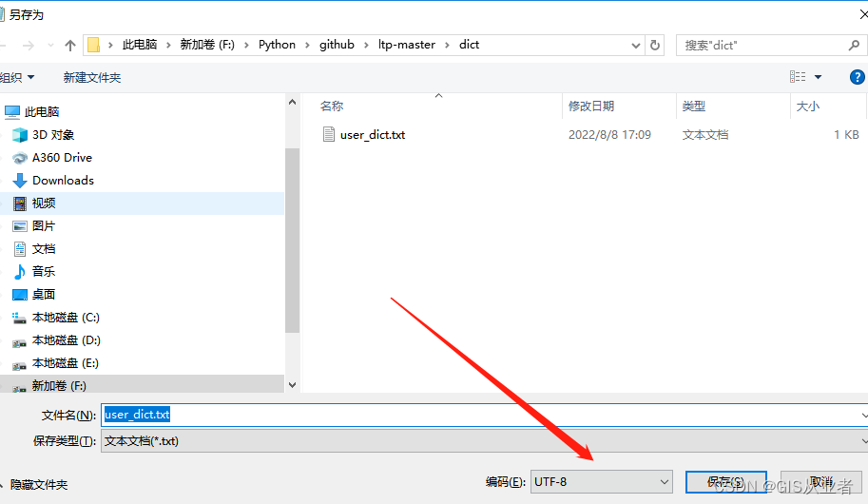The image size is (868, 504).
Task: Click Python breadcrumb segment
Action: pyautogui.click(x=277, y=45)
